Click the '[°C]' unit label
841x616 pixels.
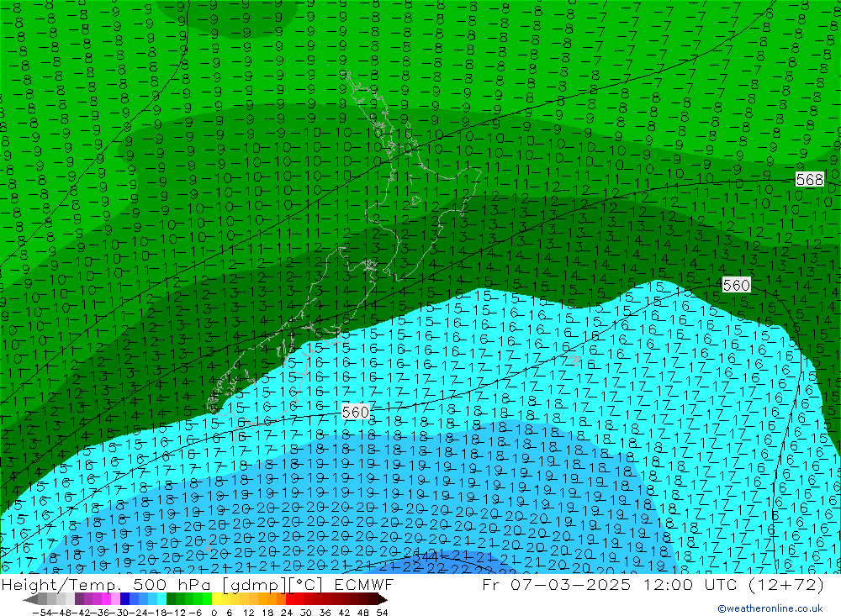(305, 585)
